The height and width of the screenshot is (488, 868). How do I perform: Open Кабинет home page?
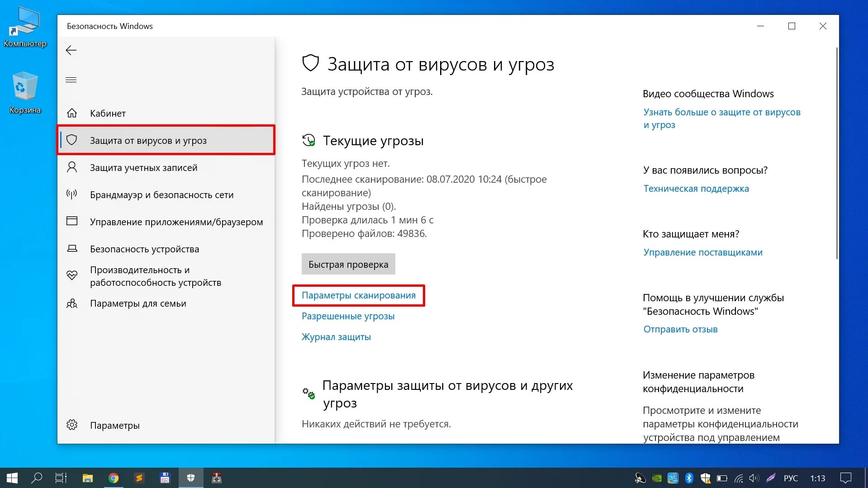tap(166, 113)
